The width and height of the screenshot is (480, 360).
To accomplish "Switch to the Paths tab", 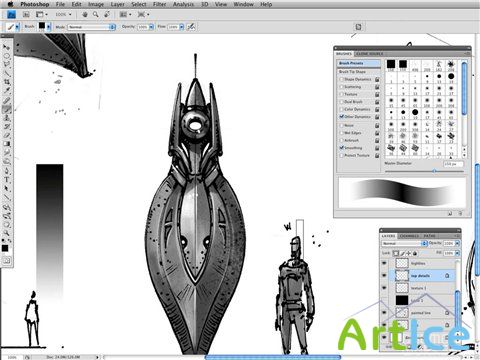I will [429, 236].
